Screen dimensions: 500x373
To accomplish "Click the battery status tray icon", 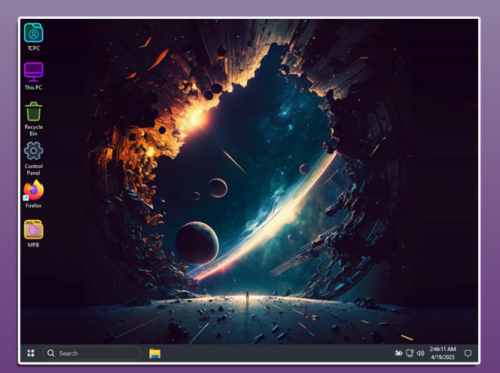I will tap(399, 353).
